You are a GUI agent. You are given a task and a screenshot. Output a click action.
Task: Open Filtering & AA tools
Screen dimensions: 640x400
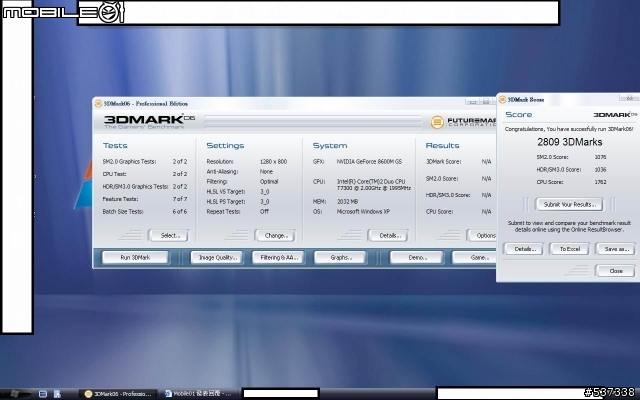tap(278, 258)
